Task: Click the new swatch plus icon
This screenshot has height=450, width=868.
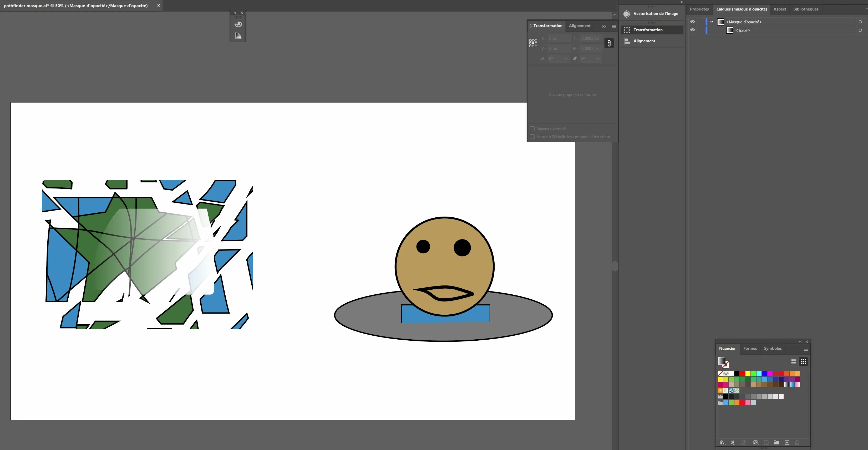Action: point(787,443)
